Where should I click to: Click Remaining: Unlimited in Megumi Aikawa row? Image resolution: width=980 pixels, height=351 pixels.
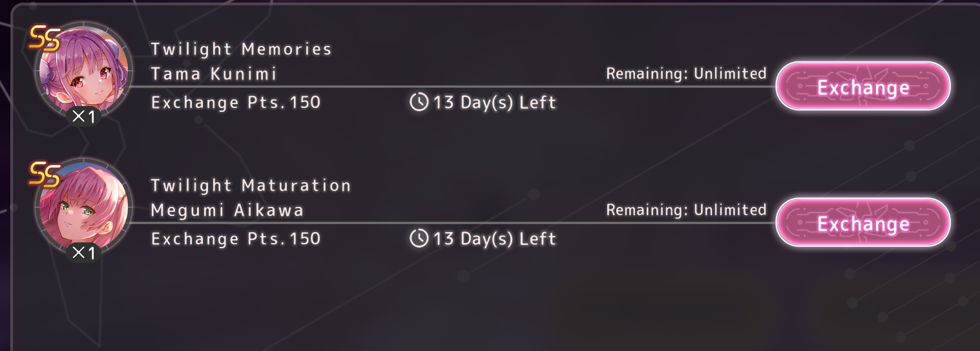[686, 210]
